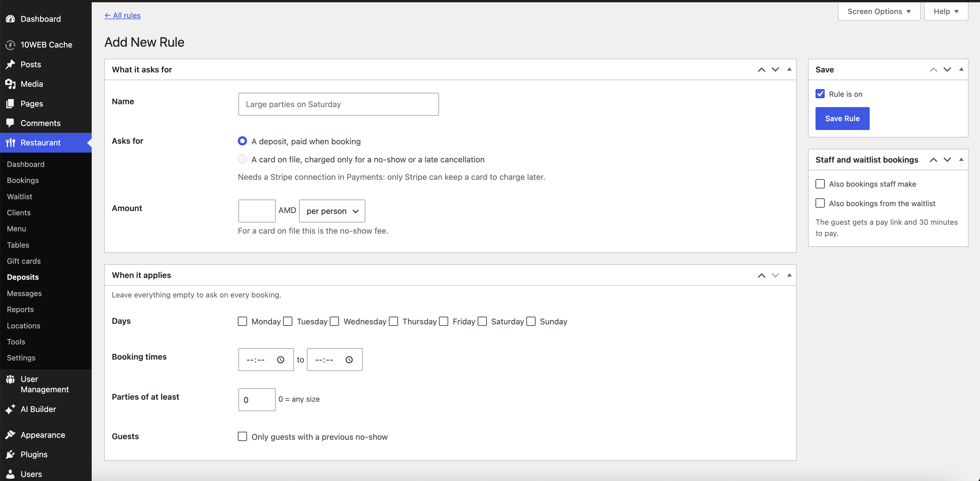The image size is (980, 481).
Task: Open Bookings in Restaurant submenu
Action: (23, 180)
